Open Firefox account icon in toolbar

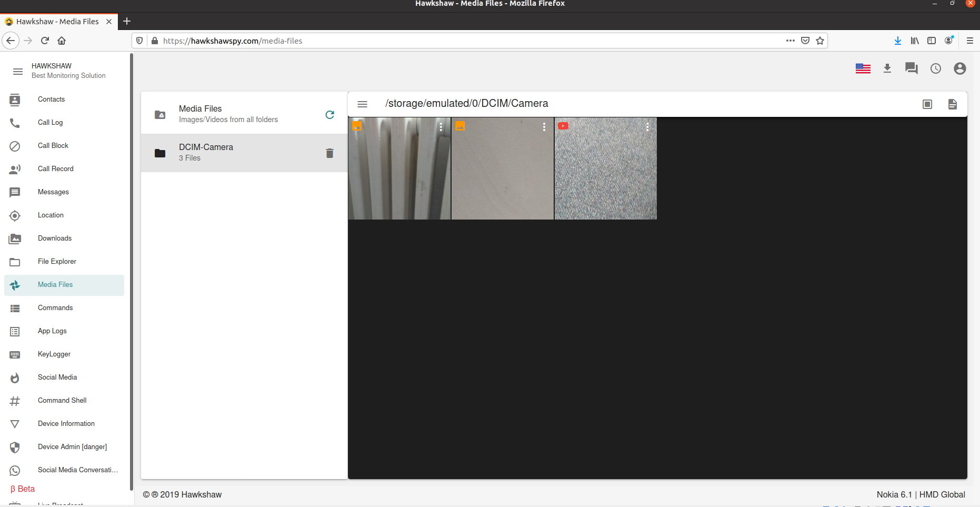[x=949, y=41]
